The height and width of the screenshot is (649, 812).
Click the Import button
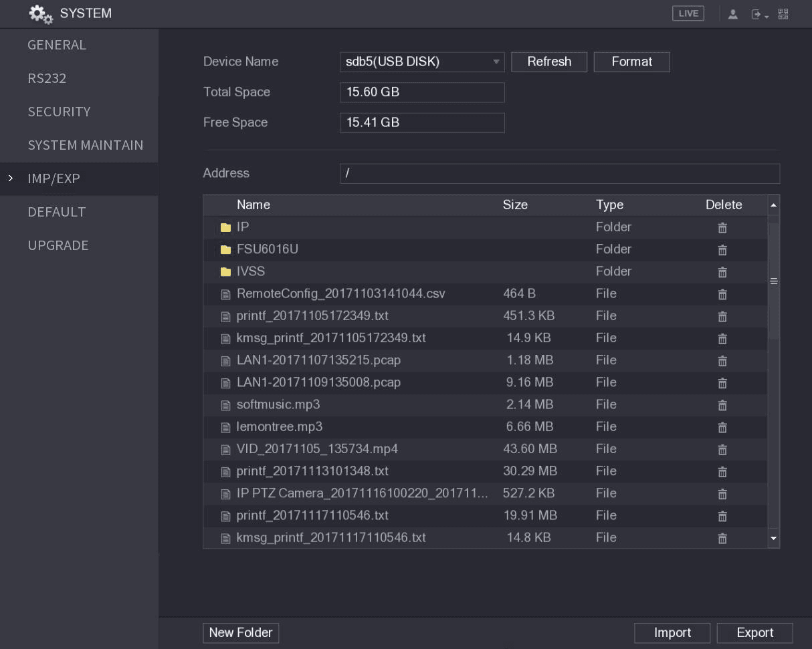click(x=672, y=633)
